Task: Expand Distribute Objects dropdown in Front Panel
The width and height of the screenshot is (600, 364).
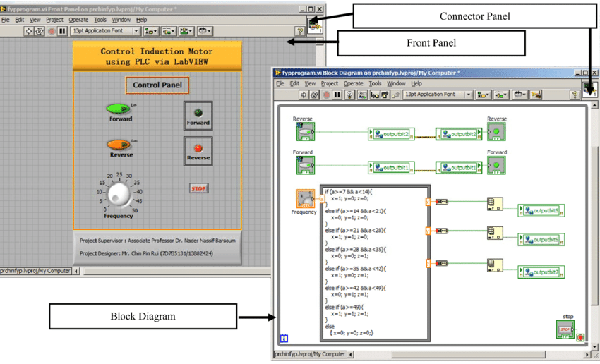Action: tap(168, 31)
